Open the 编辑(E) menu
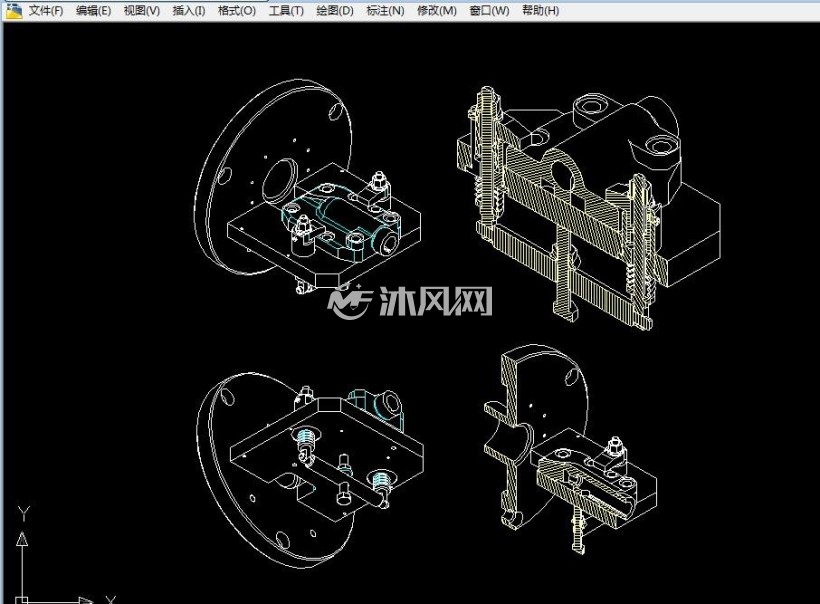The image size is (820, 604). (x=94, y=10)
